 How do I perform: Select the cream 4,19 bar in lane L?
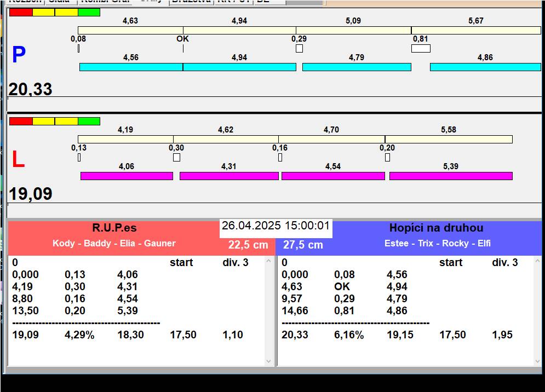pyautogui.click(x=125, y=140)
